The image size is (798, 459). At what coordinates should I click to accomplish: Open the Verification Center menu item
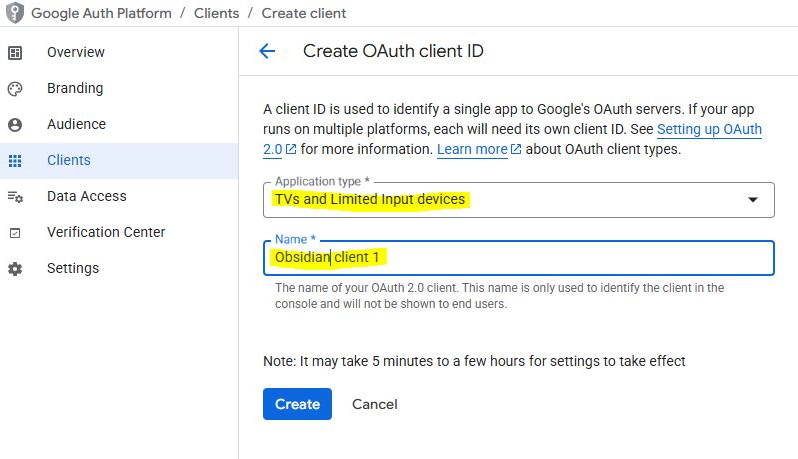pos(119,233)
